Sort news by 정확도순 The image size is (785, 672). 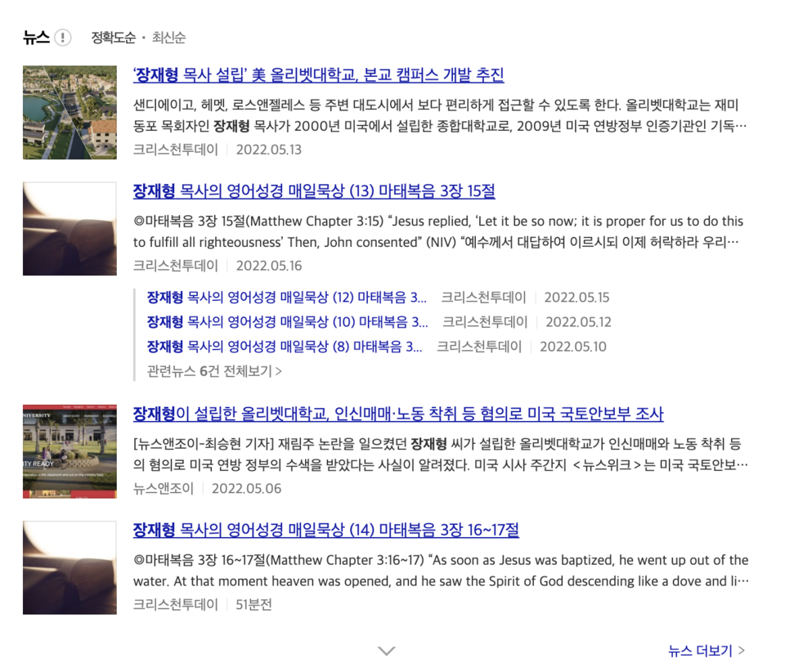(113, 38)
